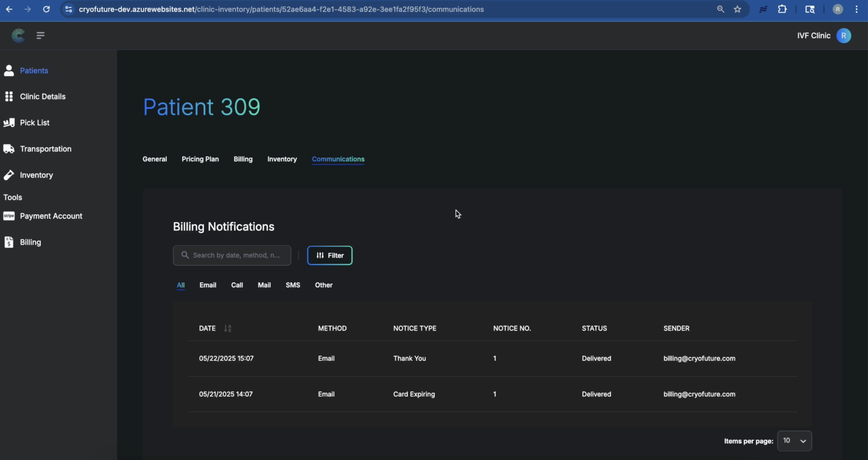The height and width of the screenshot is (460, 868).
Task: Open Clinic Details grid icon
Action: tap(9, 96)
